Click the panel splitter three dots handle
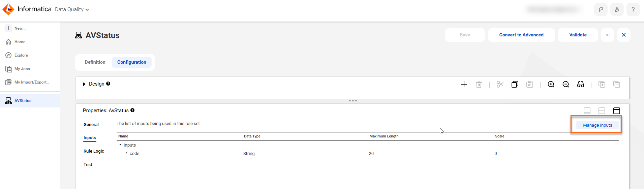Viewport: 644px width, 189px height. tap(352, 101)
